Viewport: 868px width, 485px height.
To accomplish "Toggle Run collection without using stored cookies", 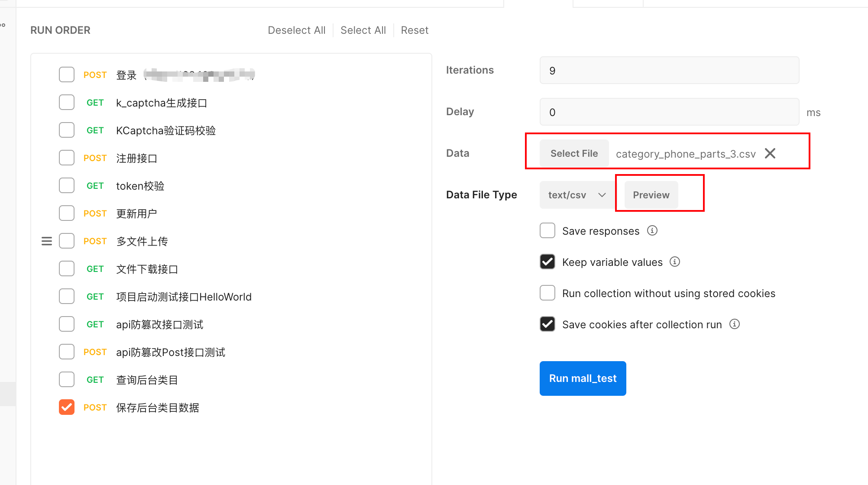I will click(547, 293).
